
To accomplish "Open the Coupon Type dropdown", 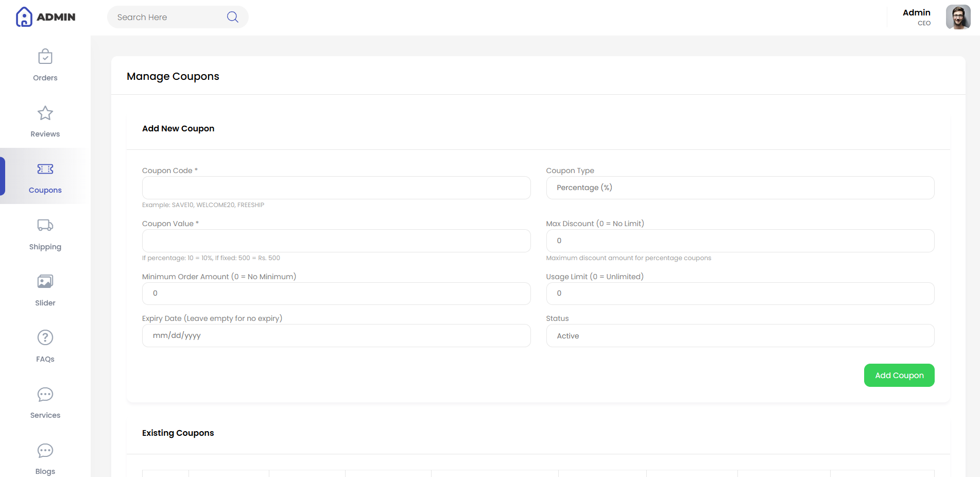I will 740,188.
